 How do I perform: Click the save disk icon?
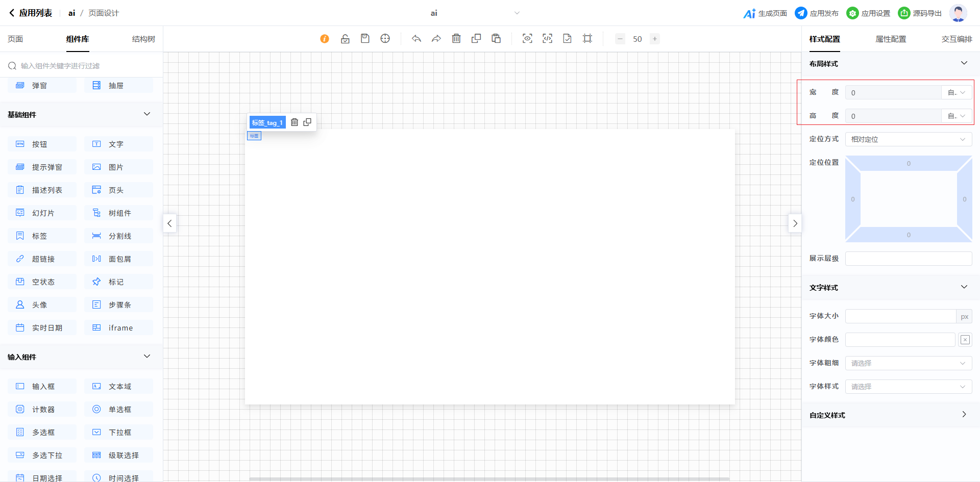pyautogui.click(x=365, y=39)
